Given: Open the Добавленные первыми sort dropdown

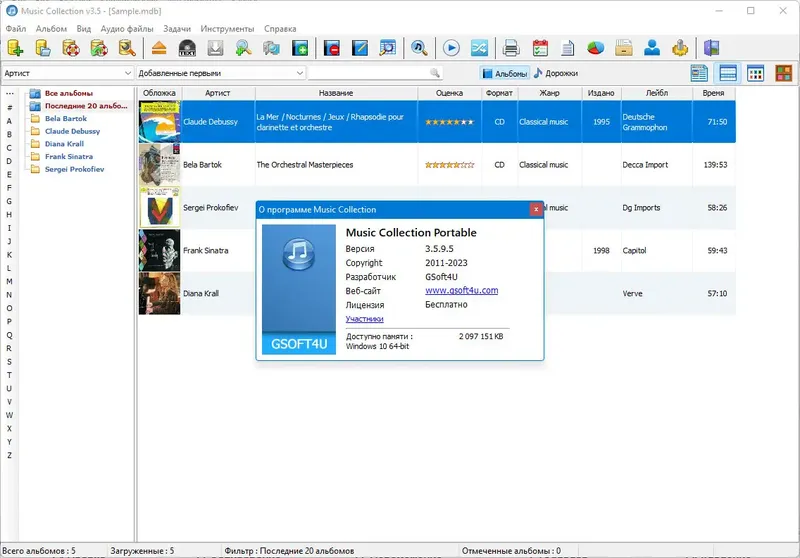Looking at the screenshot, I should tap(221, 73).
